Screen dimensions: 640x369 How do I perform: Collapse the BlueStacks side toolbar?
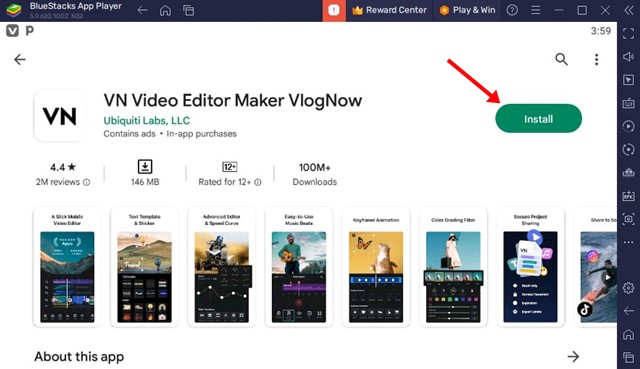pyautogui.click(x=629, y=10)
